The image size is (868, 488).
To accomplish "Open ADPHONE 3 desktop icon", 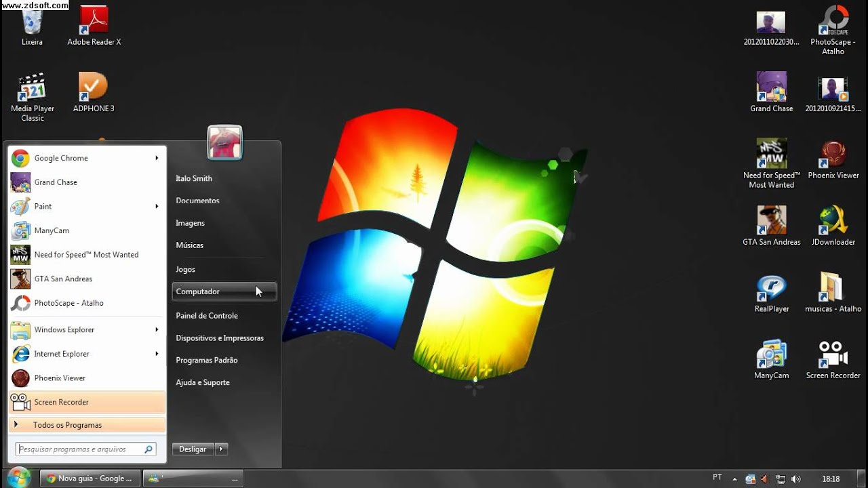I will (x=94, y=93).
